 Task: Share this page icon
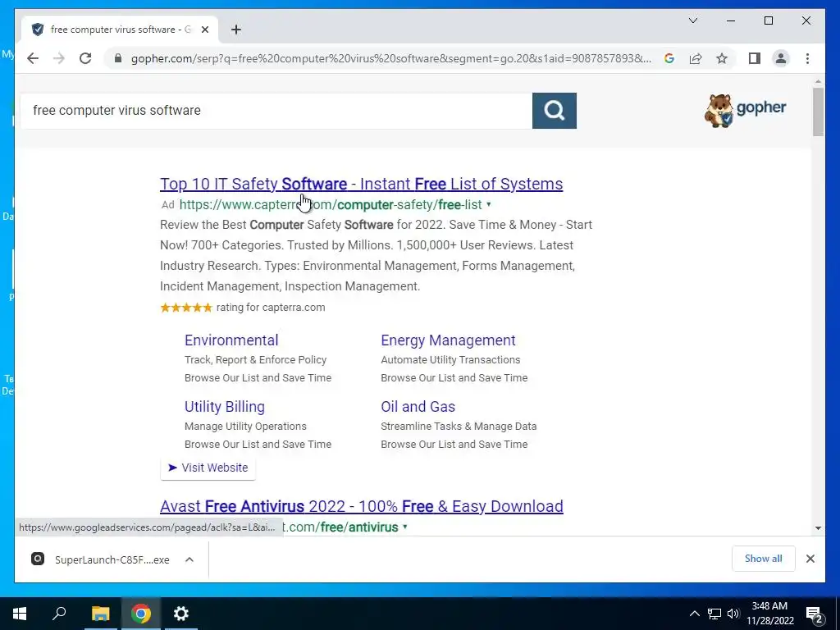696,58
